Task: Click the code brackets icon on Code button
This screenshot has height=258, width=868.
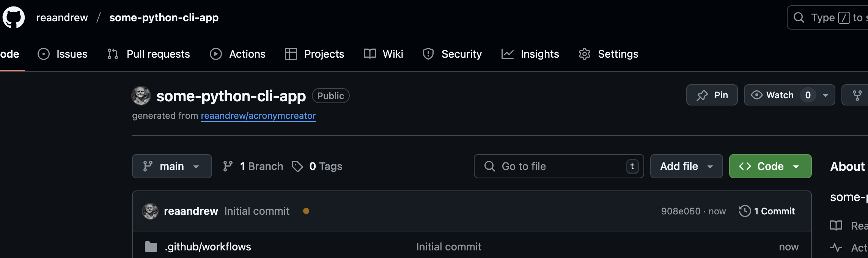Action: coord(745,166)
